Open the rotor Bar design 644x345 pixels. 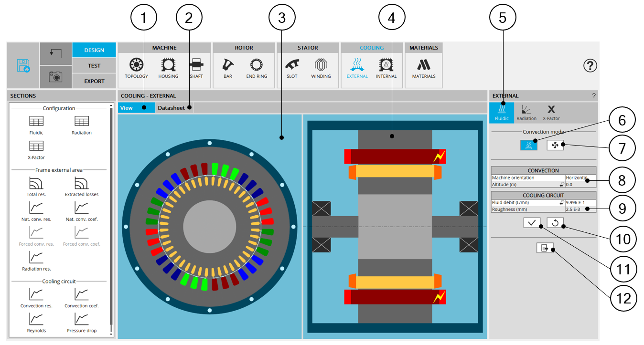pos(228,68)
